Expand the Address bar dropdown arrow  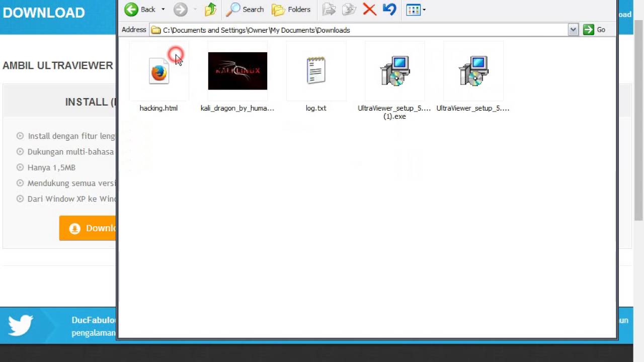[x=573, y=30]
